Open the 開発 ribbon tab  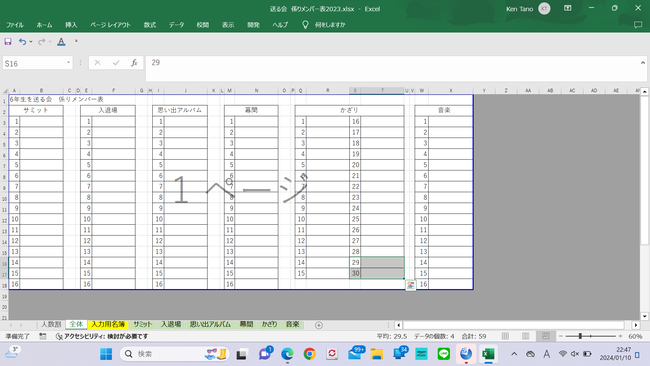[x=253, y=25]
